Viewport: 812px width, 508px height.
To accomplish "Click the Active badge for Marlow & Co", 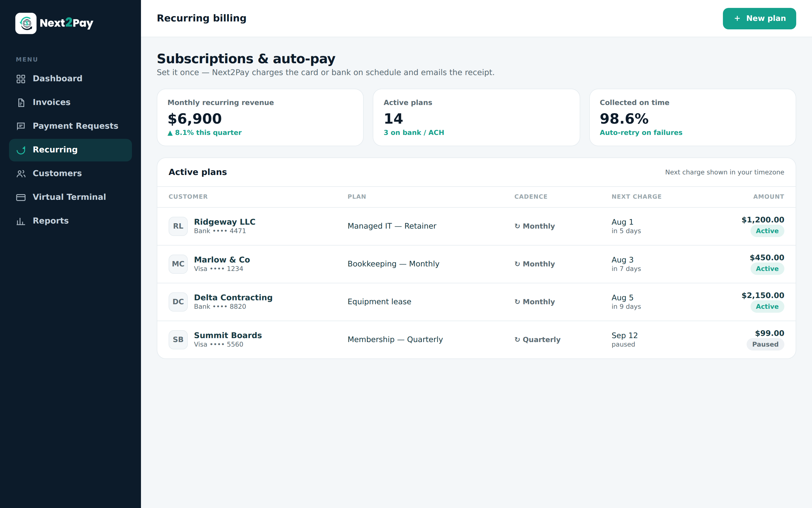I will pyautogui.click(x=767, y=269).
